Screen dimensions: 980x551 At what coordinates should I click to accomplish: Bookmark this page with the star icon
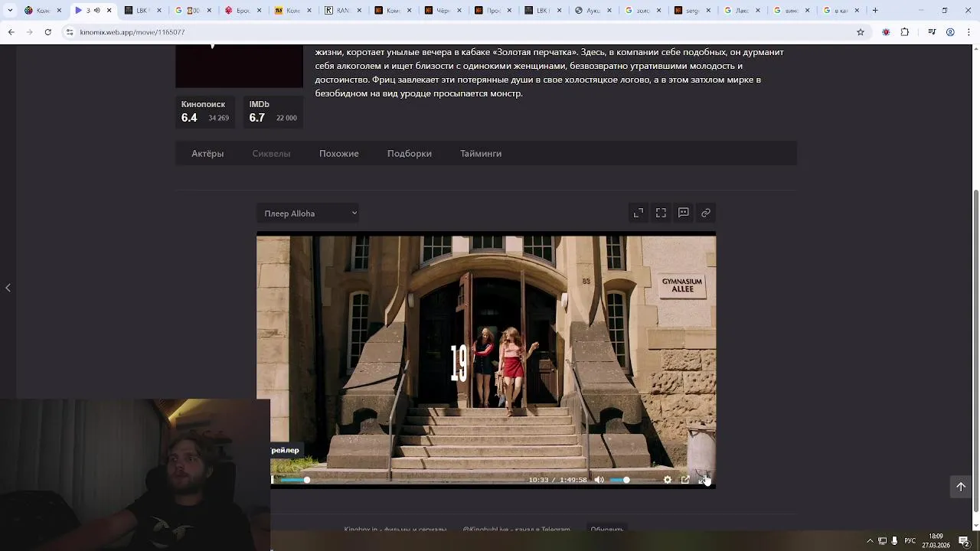(x=861, y=32)
